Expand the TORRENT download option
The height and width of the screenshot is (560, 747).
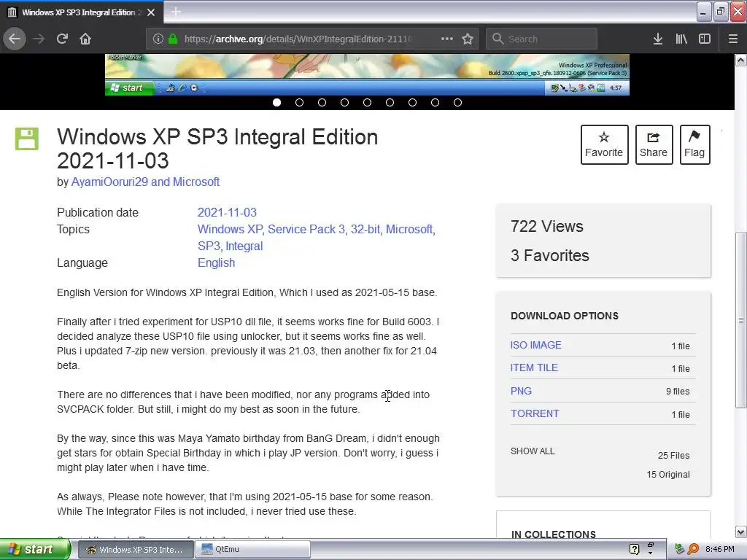(535, 414)
